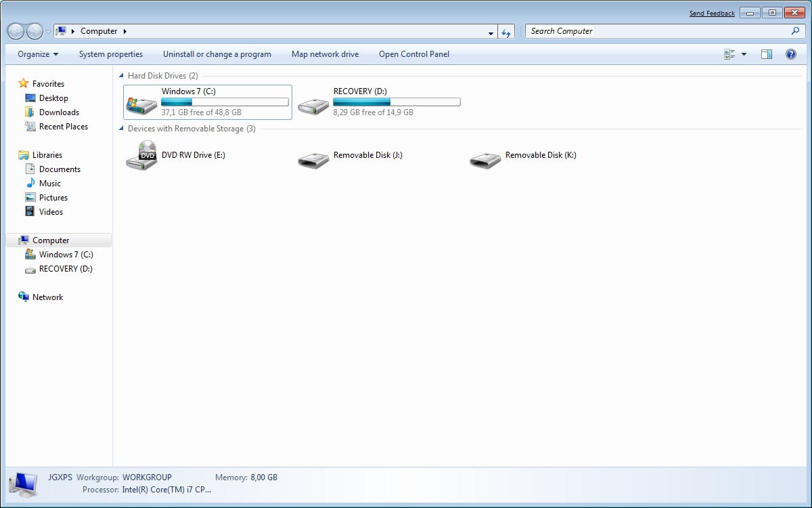
Task: Click the Videos filmstrip icon
Action: [30, 212]
